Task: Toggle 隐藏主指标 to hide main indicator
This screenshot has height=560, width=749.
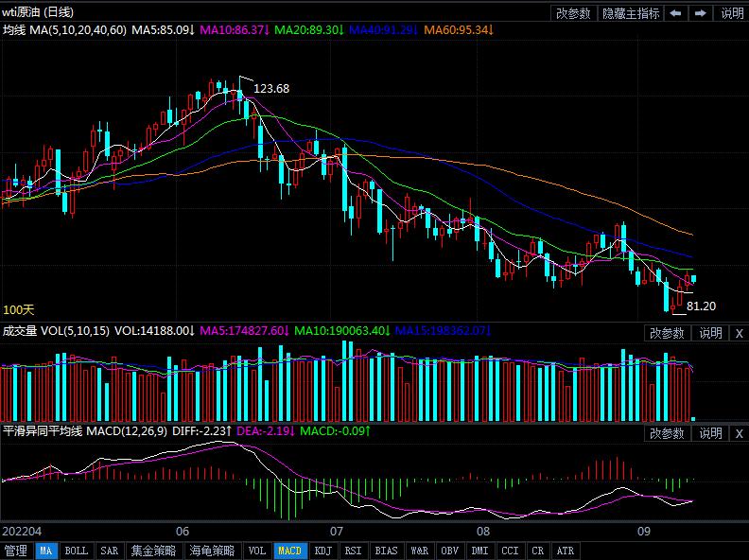Action: (x=631, y=13)
